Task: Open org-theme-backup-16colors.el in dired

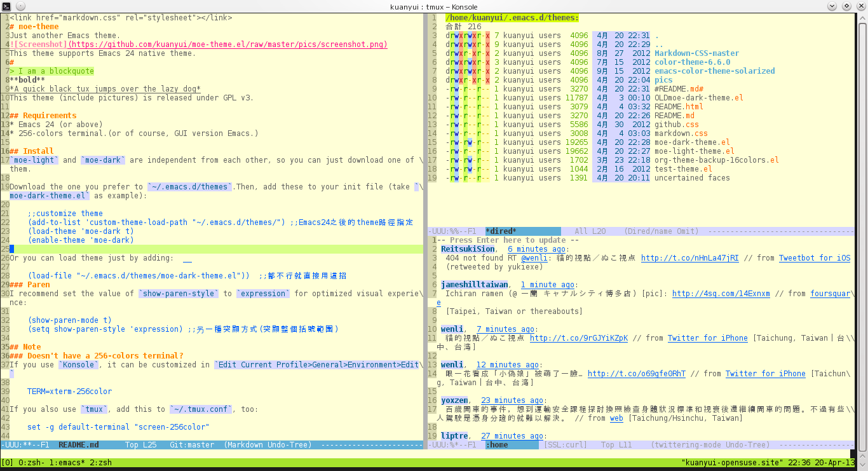Action: [x=717, y=160]
